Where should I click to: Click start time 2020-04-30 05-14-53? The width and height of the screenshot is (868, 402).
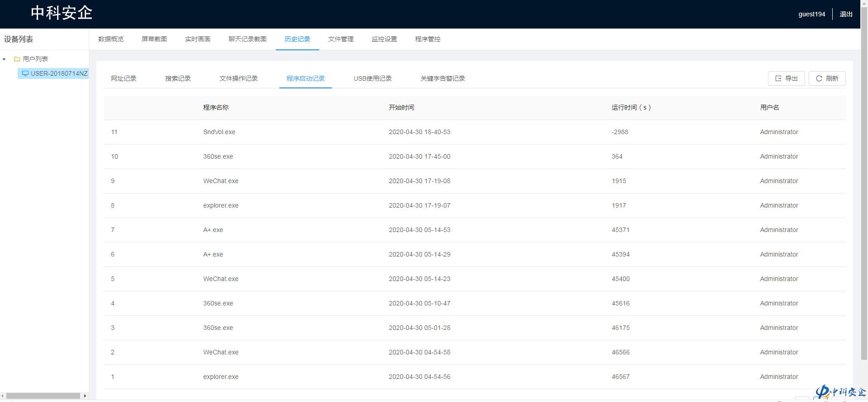coord(420,230)
